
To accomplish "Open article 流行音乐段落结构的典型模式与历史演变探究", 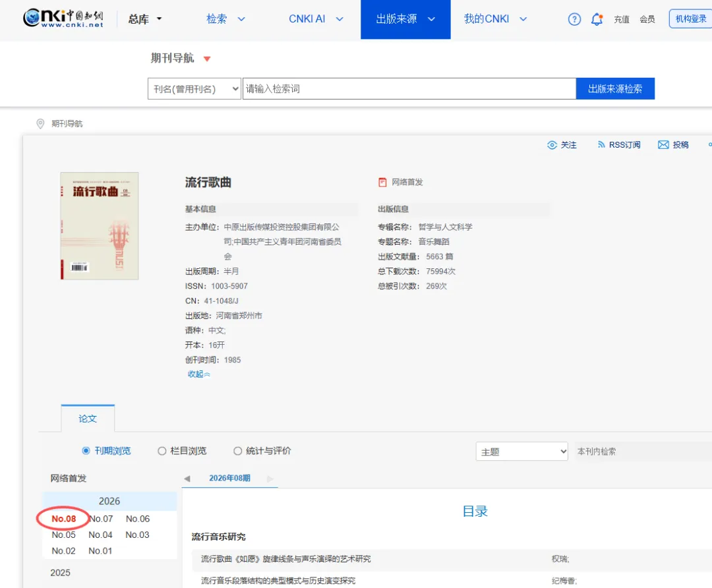I will click(278, 581).
